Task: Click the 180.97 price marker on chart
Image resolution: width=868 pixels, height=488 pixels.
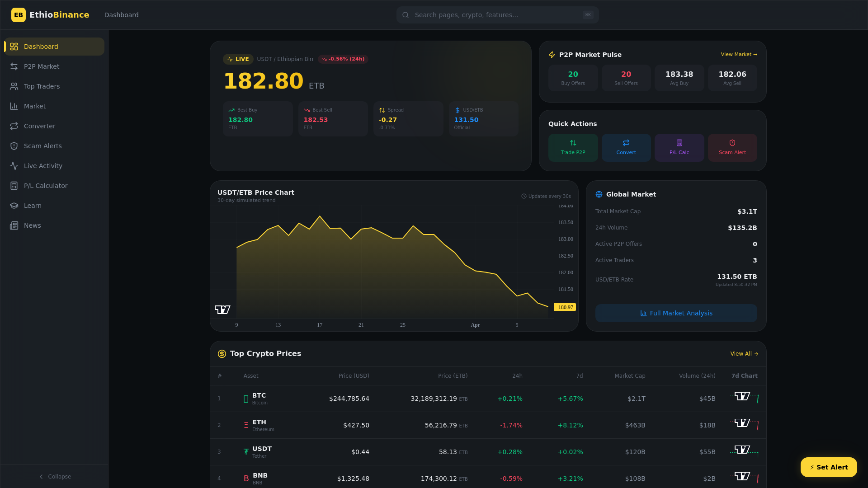Action: click(565, 307)
